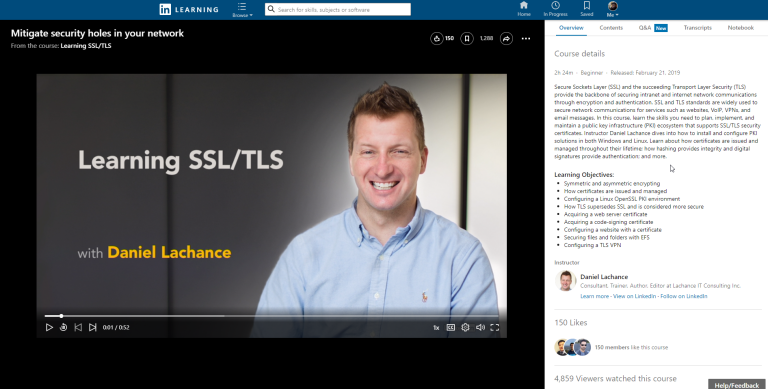The height and width of the screenshot is (389, 768).
Task: Click the Course details heading
Action: 579,54
